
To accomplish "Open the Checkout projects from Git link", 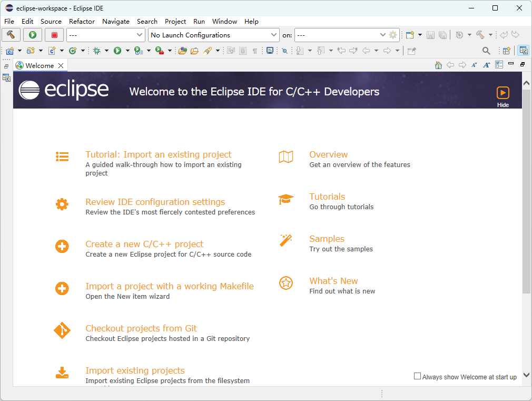I will [x=141, y=328].
